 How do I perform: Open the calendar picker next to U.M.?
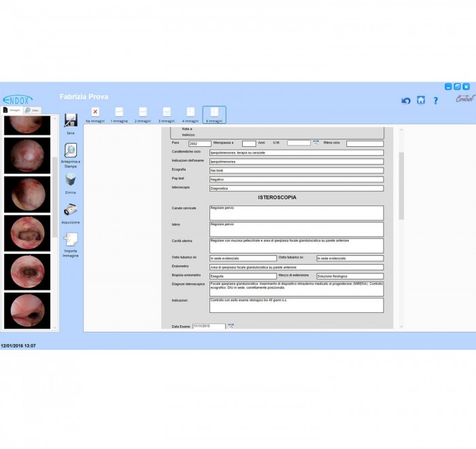316,144
